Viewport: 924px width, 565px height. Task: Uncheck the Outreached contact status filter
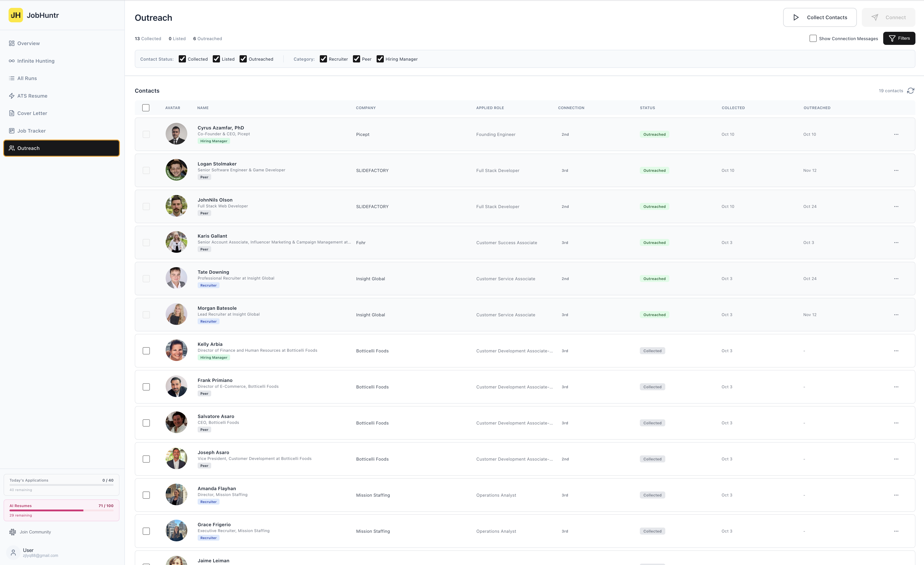[243, 59]
